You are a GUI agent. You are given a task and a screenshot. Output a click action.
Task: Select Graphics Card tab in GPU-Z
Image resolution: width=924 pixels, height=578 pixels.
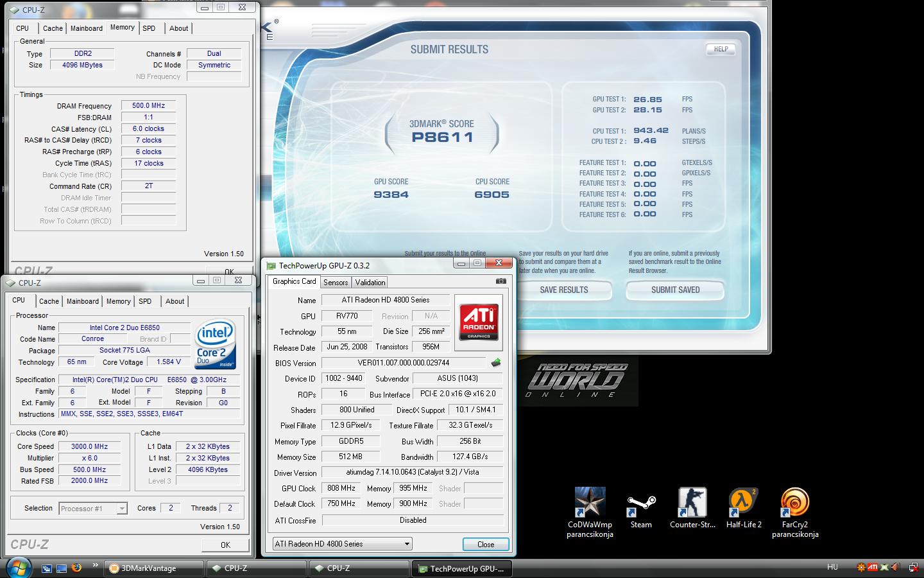click(x=294, y=281)
